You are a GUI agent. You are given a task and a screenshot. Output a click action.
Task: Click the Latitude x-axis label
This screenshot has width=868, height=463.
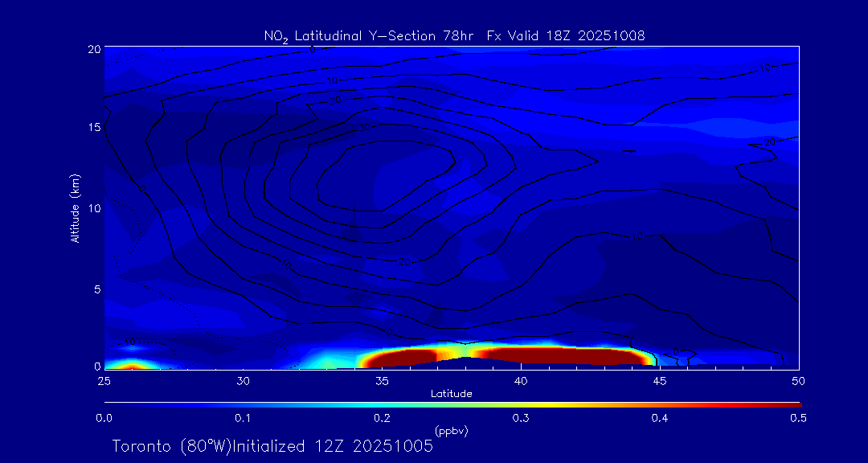point(450,394)
